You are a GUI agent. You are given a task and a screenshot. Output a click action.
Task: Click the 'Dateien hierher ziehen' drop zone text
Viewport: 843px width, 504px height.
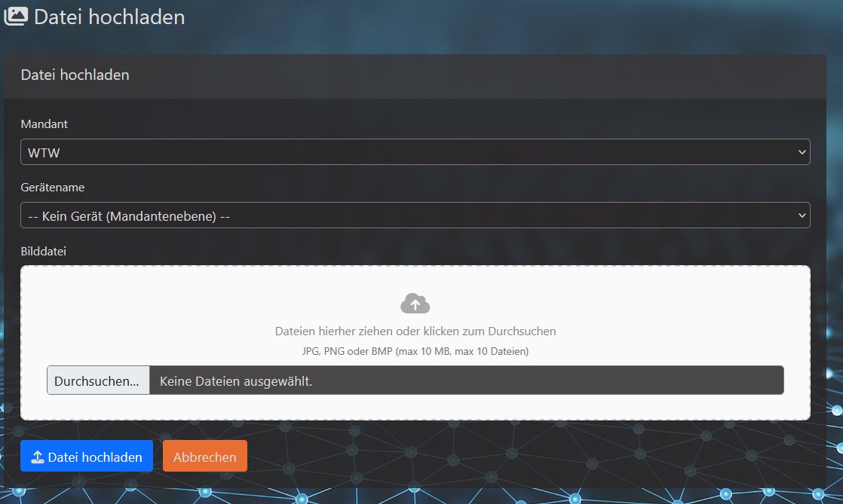coord(415,331)
